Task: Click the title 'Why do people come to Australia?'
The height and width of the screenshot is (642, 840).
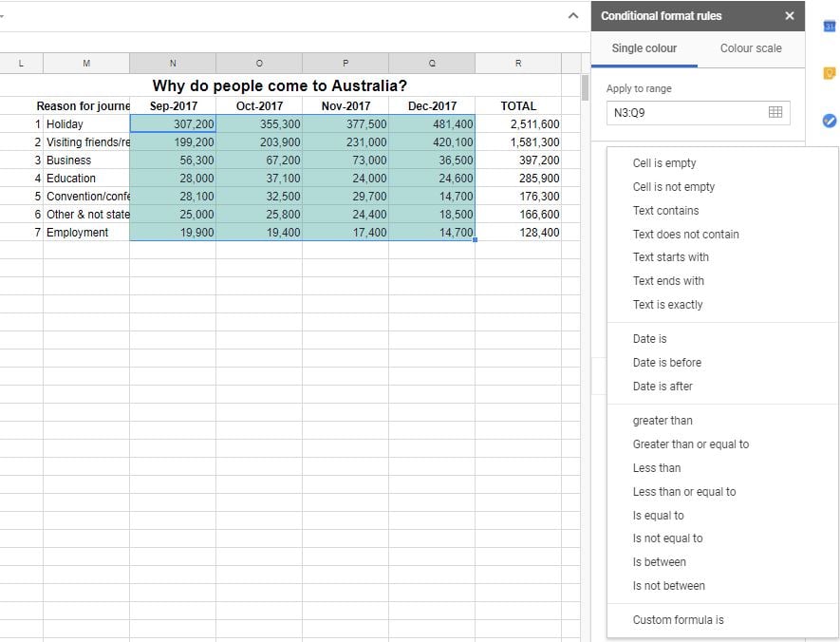Action: (280, 85)
